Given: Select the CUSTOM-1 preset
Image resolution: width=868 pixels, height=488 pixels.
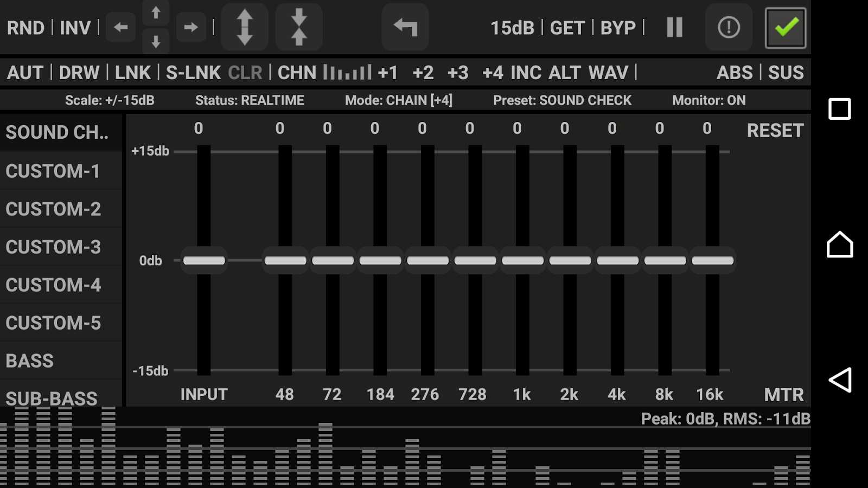Looking at the screenshot, I should pyautogui.click(x=53, y=171).
